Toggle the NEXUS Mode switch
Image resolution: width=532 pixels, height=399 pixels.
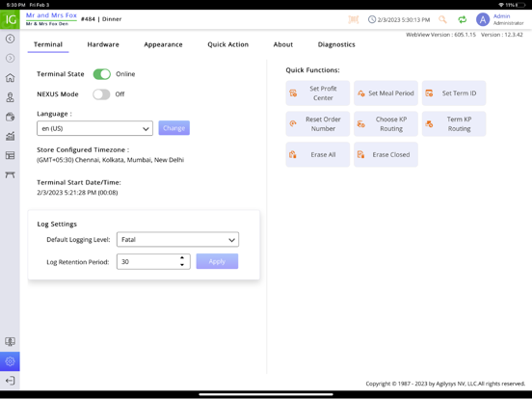pyautogui.click(x=101, y=94)
